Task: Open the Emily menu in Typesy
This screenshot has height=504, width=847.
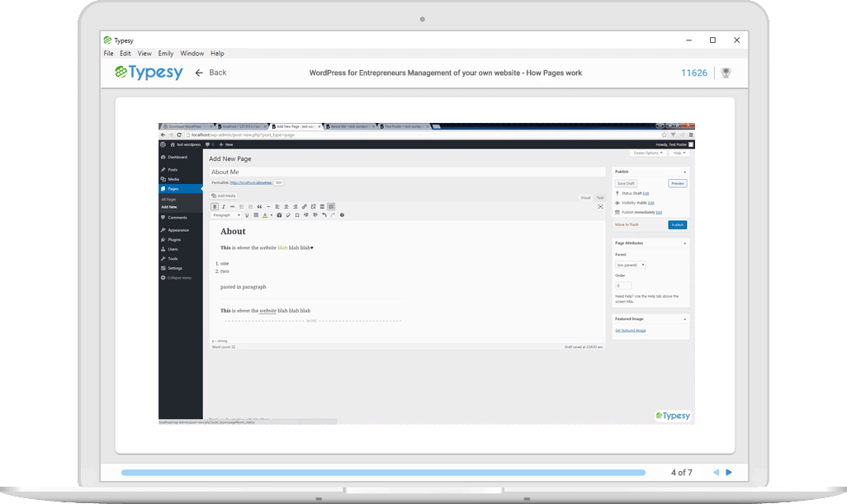Action: [166, 54]
